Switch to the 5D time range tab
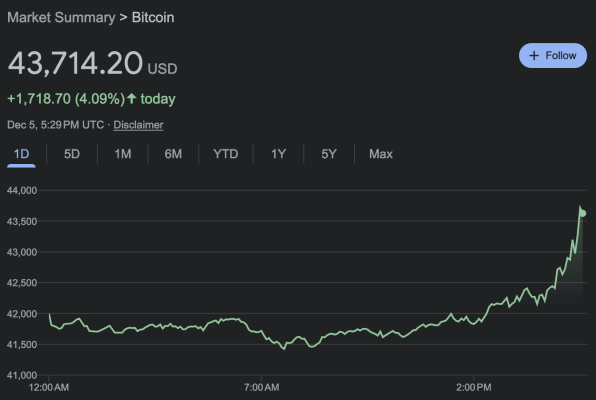This screenshot has width=596, height=400. 72,154
